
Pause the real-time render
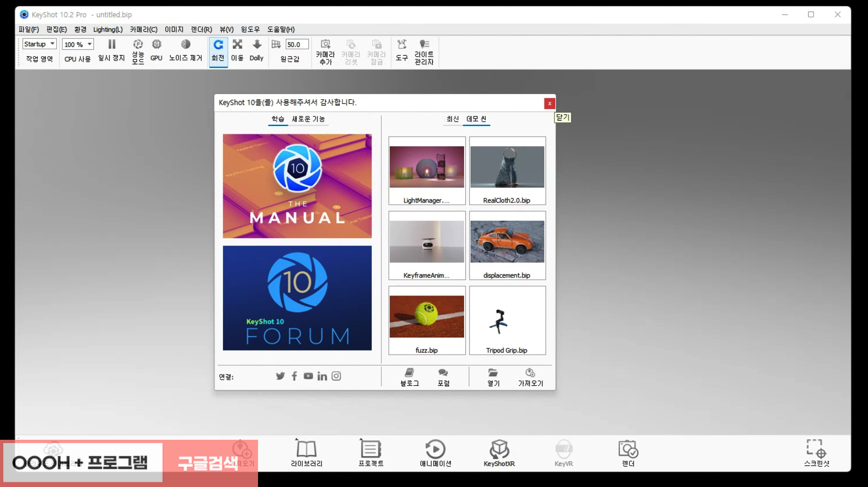click(x=112, y=50)
